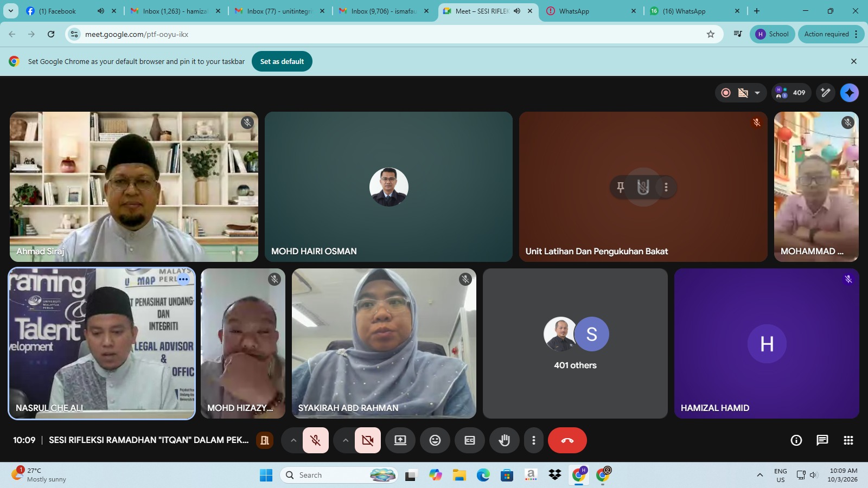Click the 401 others participants tile

coord(575,343)
